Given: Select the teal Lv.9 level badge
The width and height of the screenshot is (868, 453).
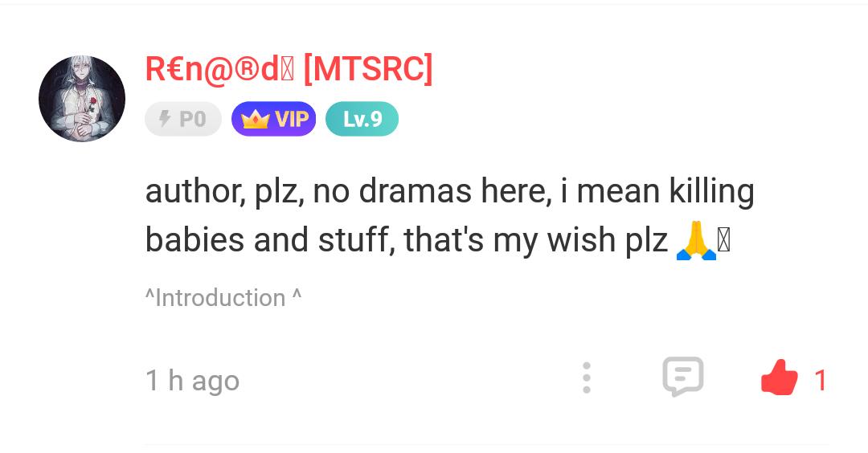Looking at the screenshot, I should tap(362, 119).
